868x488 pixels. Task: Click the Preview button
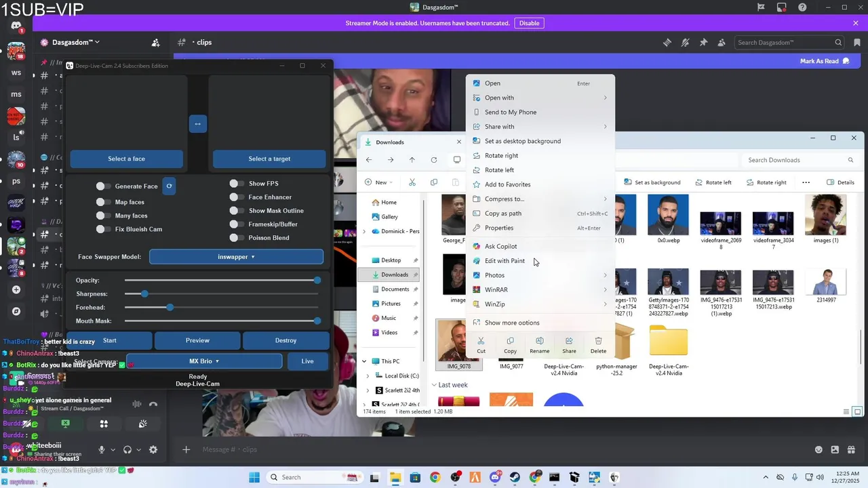[x=197, y=340]
